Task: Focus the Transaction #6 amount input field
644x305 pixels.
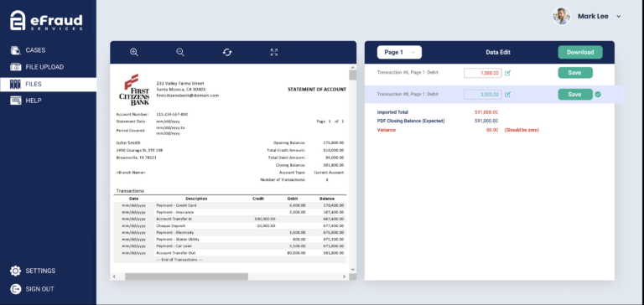Action: tap(483, 73)
